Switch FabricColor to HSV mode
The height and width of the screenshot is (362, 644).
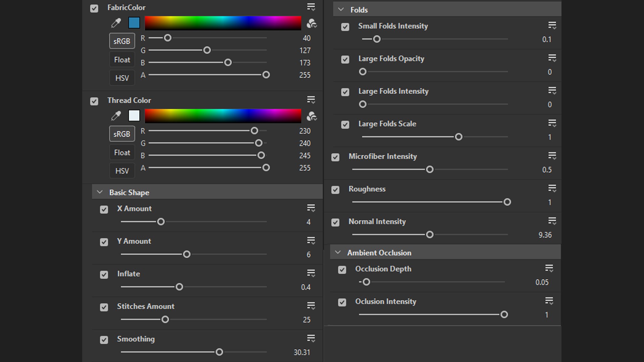click(x=122, y=78)
